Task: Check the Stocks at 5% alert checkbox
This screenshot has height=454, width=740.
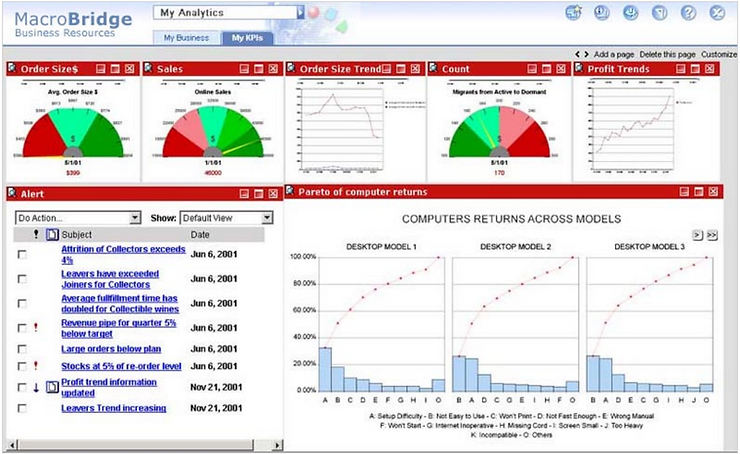Action: 22,366
